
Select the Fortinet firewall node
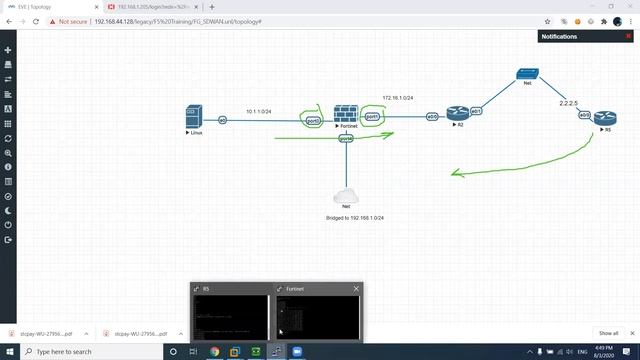(346, 114)
